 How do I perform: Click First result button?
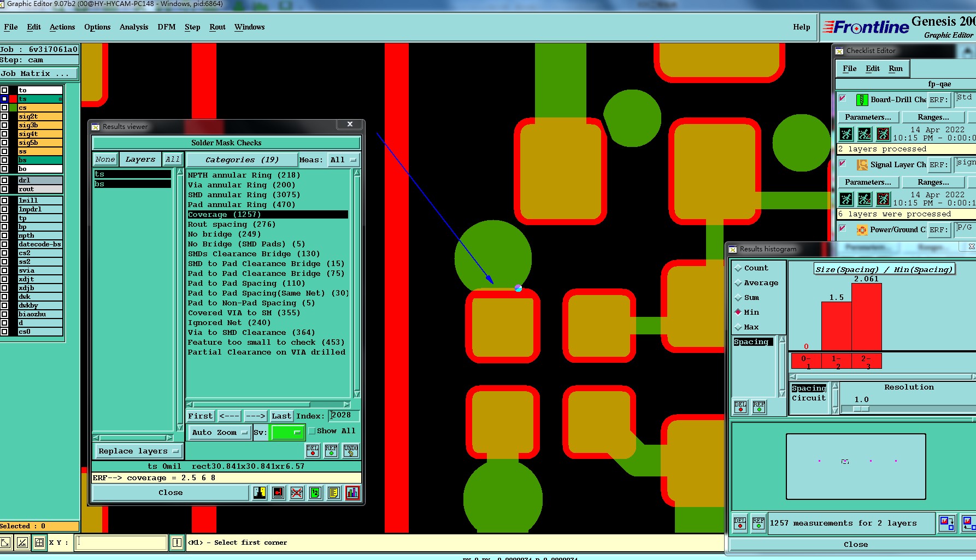[x=201, y=416]
